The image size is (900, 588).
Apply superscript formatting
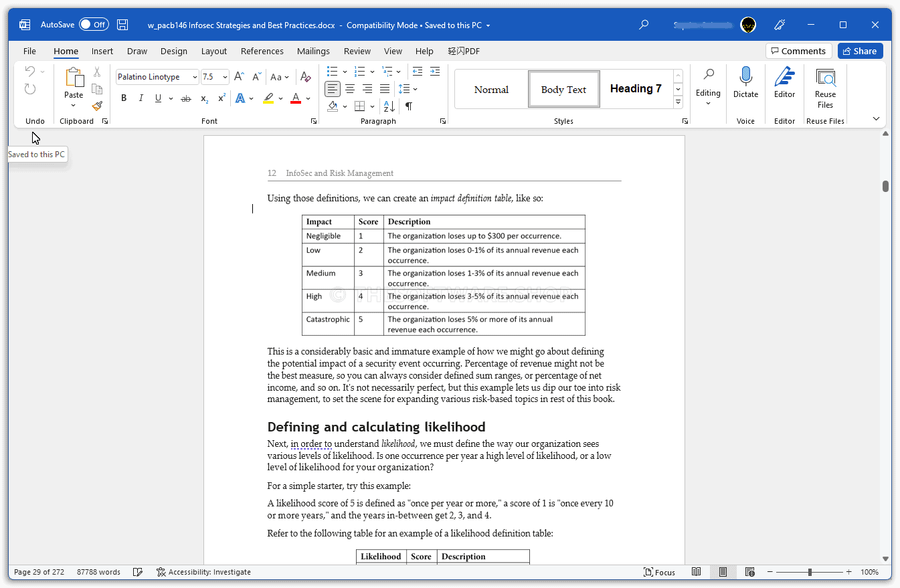[x=222, y=98]
